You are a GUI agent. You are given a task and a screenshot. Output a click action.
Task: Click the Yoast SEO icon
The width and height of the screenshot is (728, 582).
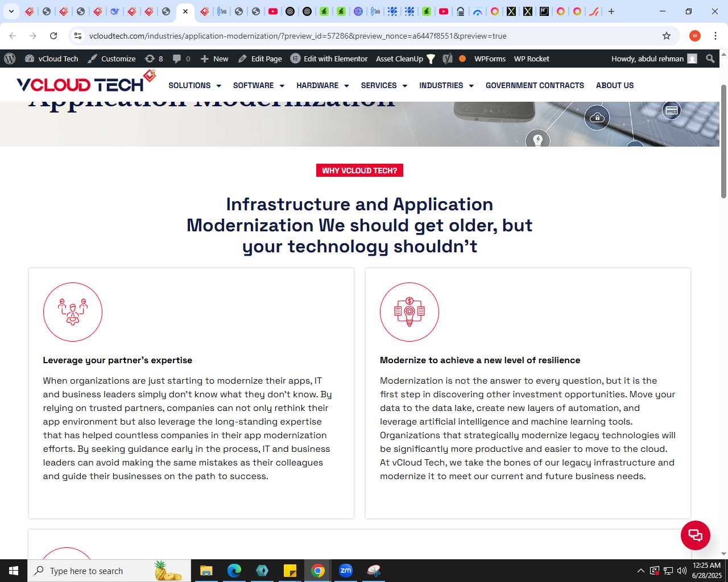click(448, 59)
